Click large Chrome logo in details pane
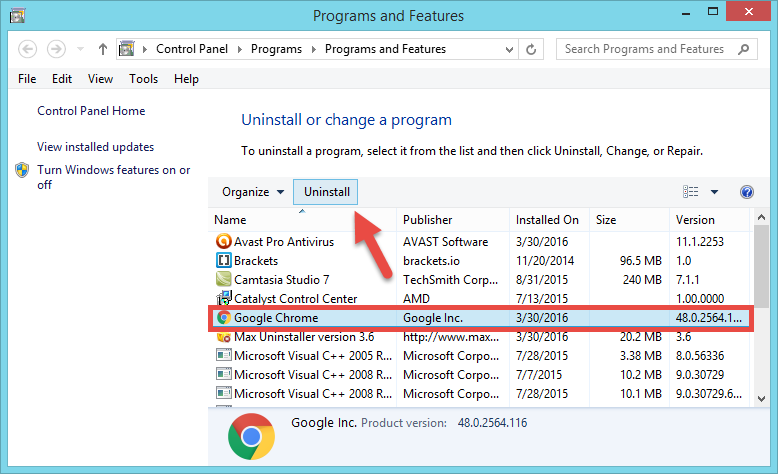 tap(251, 436)
